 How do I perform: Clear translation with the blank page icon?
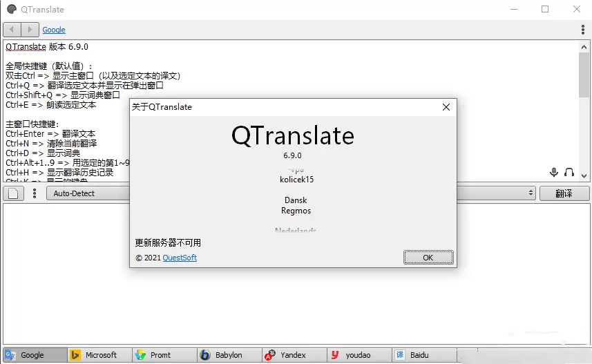tap(13, 193)
